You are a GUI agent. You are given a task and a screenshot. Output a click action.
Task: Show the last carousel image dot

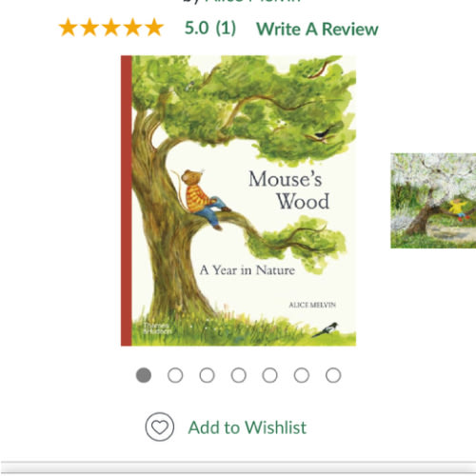[x=333, y=375]
